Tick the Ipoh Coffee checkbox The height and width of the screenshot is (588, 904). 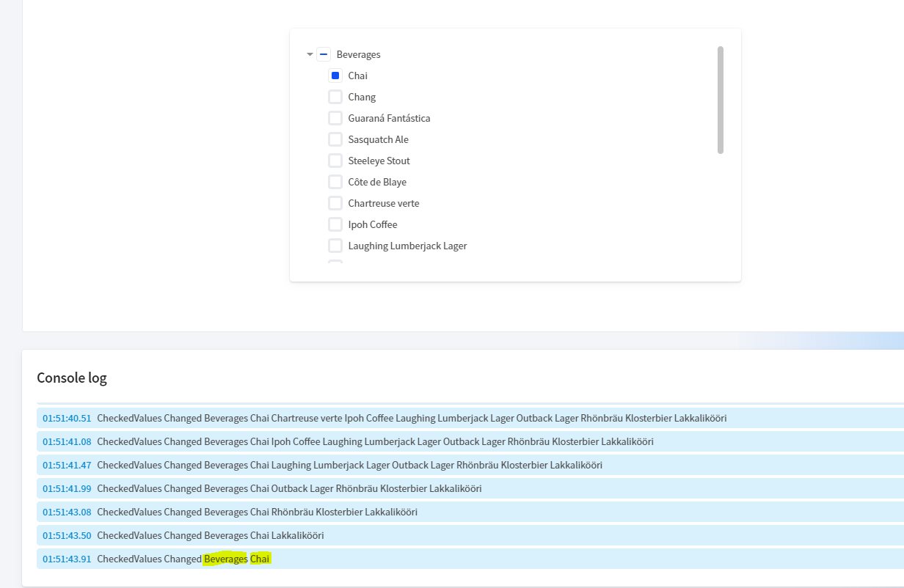coord(335,224)
